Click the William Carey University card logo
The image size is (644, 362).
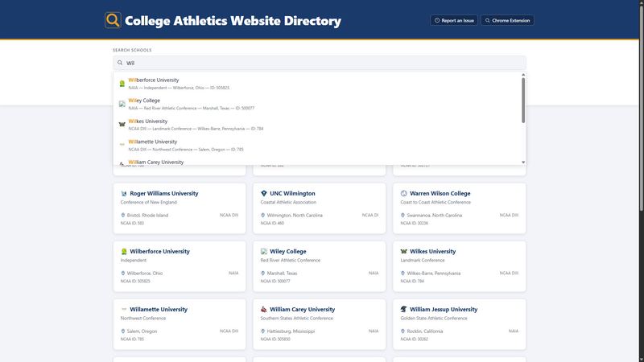[x=264, y=310]
